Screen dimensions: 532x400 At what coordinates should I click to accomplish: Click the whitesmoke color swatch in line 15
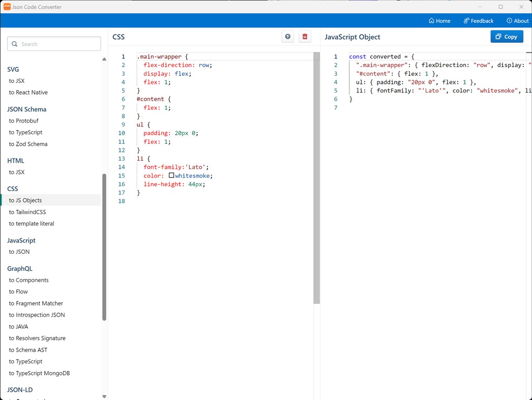pyautogui.click(x=171, y=175)
